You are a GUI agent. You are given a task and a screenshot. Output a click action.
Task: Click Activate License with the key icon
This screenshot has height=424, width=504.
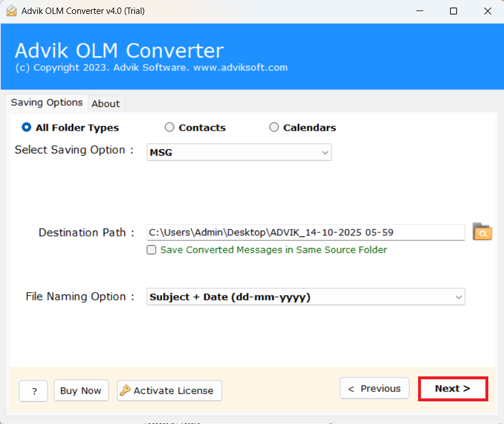pyautogui.click(x=169, y=391)
